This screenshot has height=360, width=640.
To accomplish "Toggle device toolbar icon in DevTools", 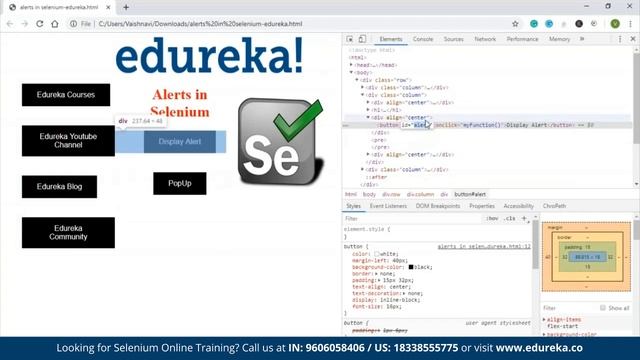I will coord(362,39).
